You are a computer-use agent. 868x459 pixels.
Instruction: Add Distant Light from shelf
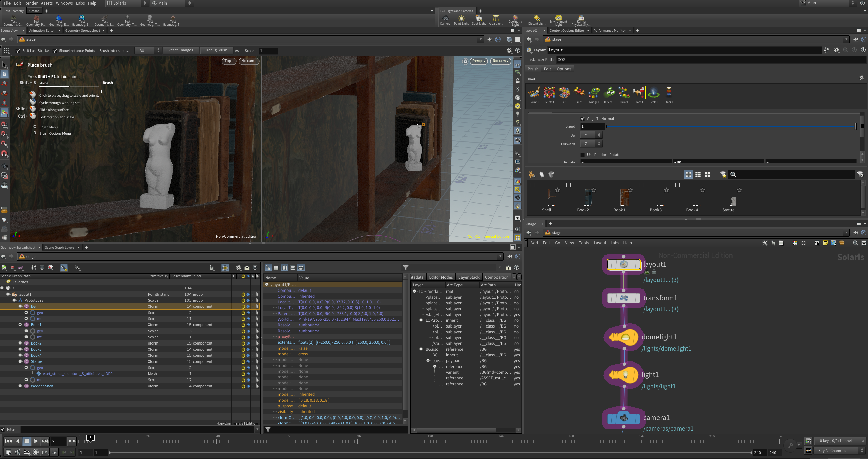coord(537,20)
